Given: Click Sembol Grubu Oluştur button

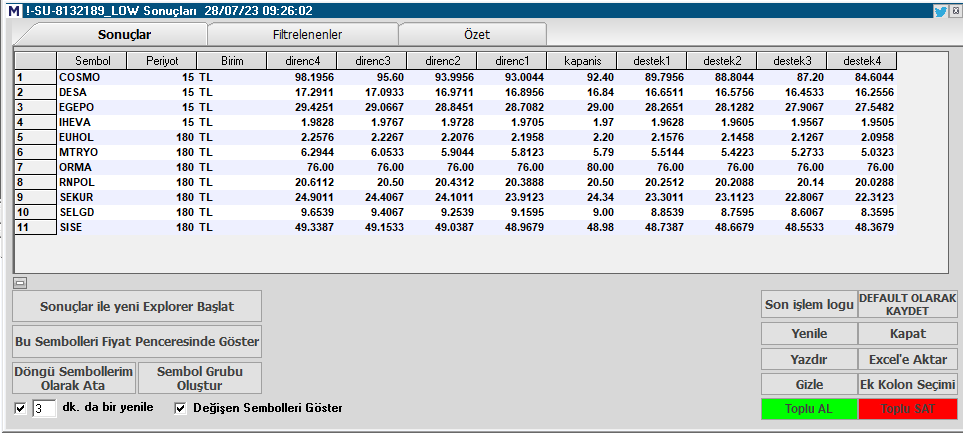Looking at the screenshot, I should tap(200, 378).
